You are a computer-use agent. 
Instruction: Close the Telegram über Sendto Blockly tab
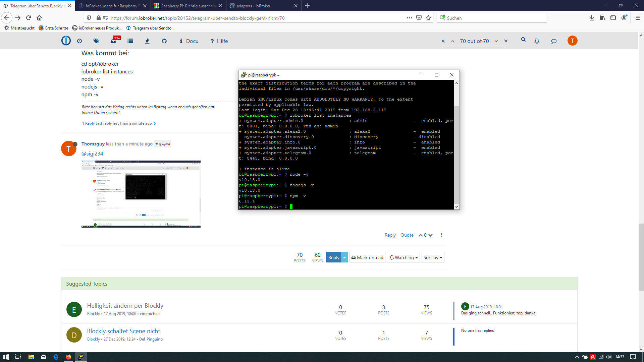69,6
